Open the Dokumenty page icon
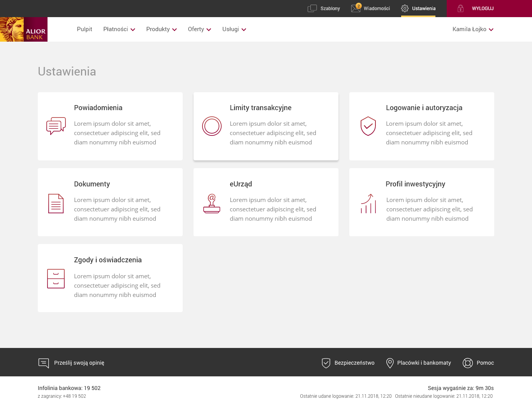This screenshot has height=411, width=532. (x=56, y=204)
